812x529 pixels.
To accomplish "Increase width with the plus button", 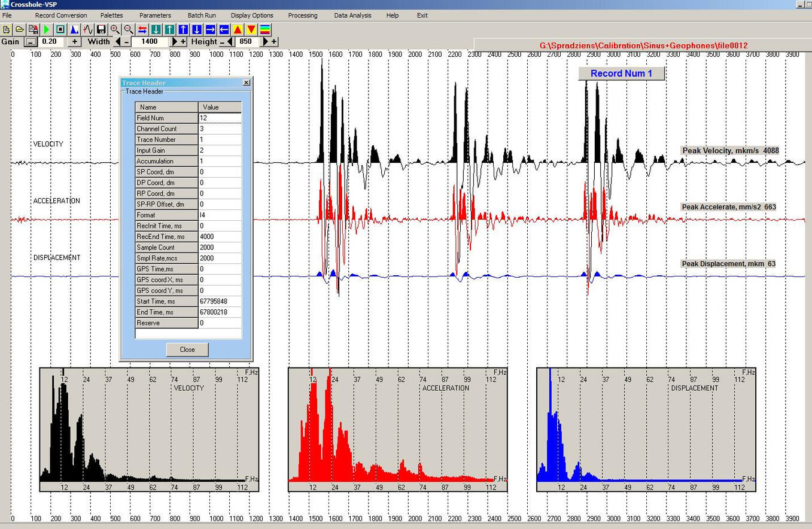I will click(x=183, y=42).
